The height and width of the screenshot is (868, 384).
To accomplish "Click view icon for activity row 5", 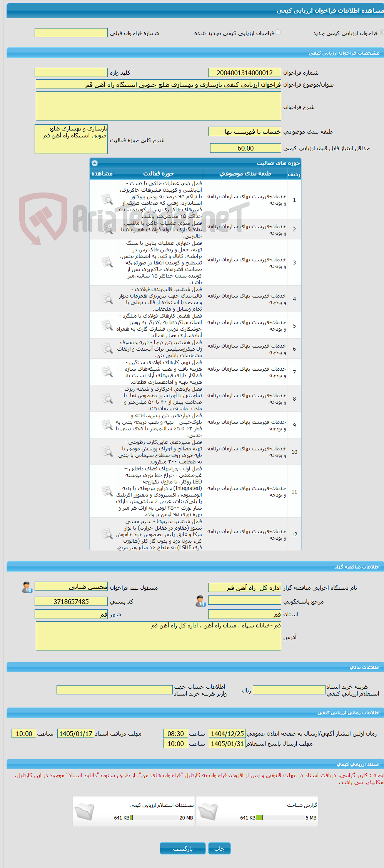I will tap(107, 325).
